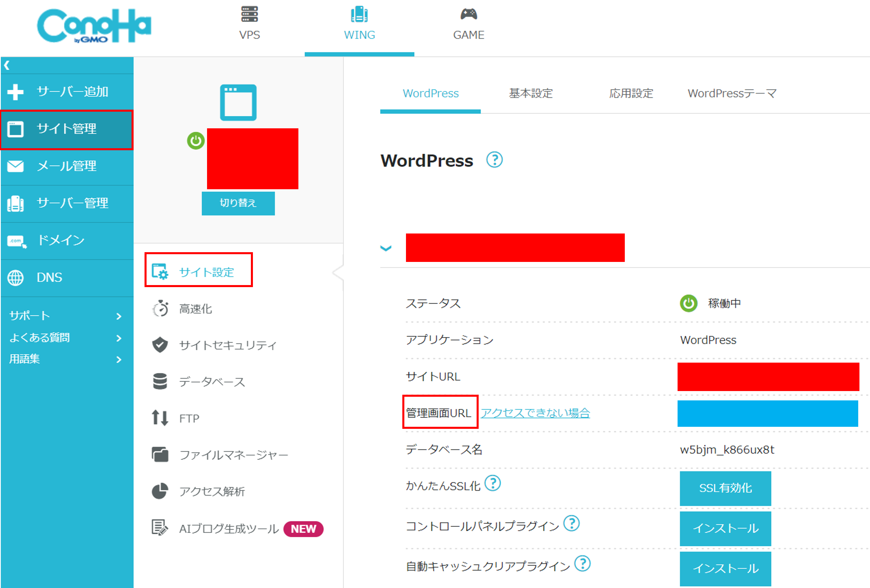The height and width of the screenshot is (588, 870).
Task: Click the サポート sidebar text
Action: pyautogui.click(x=30, y=316)
